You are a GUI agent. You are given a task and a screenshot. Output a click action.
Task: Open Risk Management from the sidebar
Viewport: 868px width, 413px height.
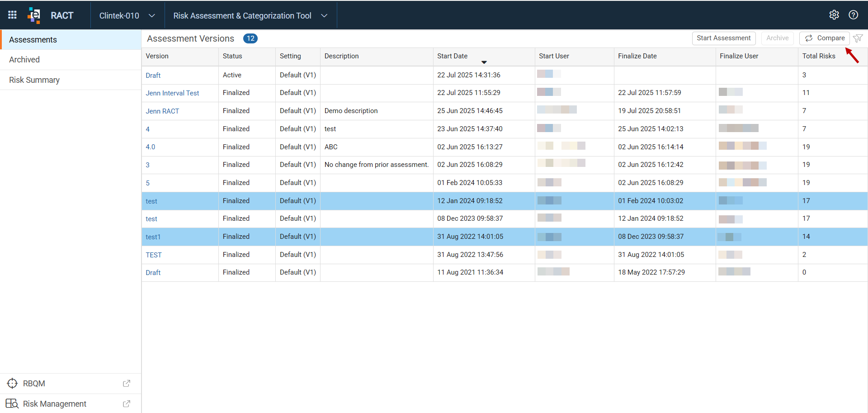pyautogui.click(x=71, y=404)
